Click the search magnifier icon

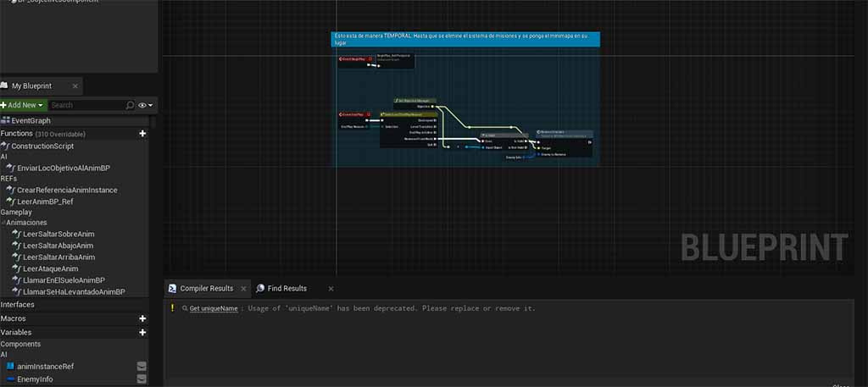[x=130, y=105]
